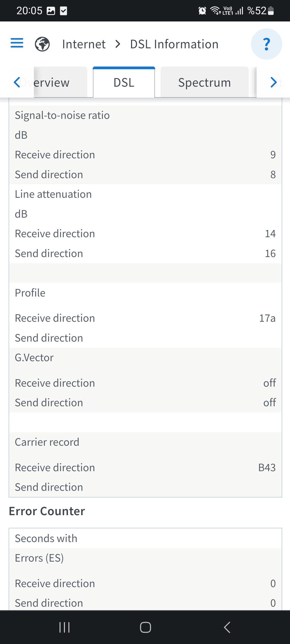This screenshot has height=644, width=290.
Task: Open the hamburger navigation menu
Action: pos(17,43)
